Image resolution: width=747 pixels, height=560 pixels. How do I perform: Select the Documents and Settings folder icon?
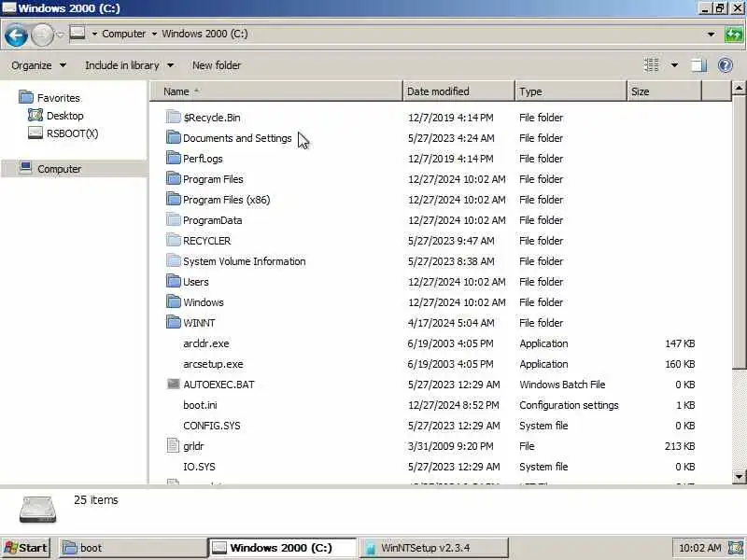(x=174, y=137)
